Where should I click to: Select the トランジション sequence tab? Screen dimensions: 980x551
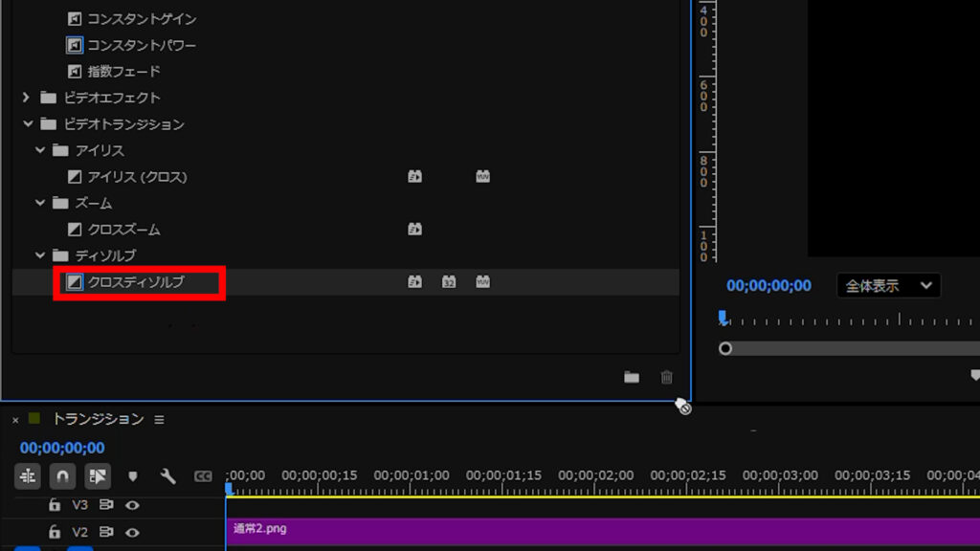point(98,419)
